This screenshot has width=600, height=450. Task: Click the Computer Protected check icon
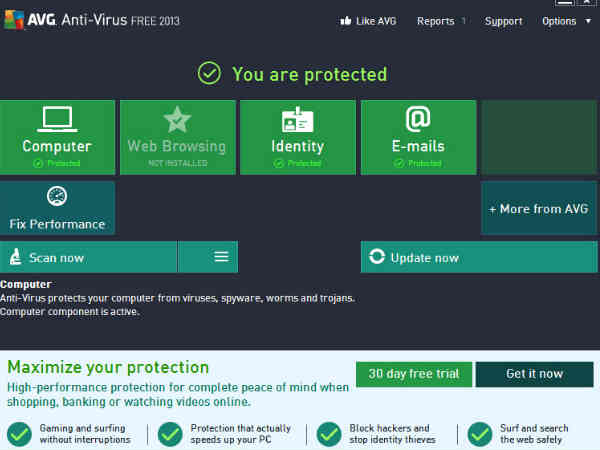(38, 163)
